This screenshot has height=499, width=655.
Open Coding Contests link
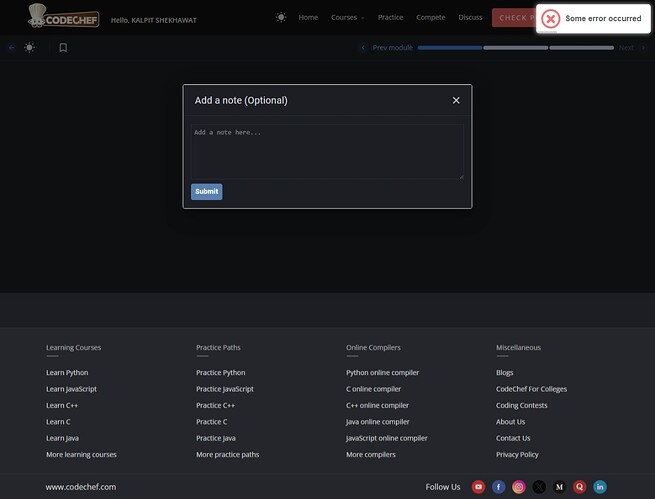coord(521,405)
